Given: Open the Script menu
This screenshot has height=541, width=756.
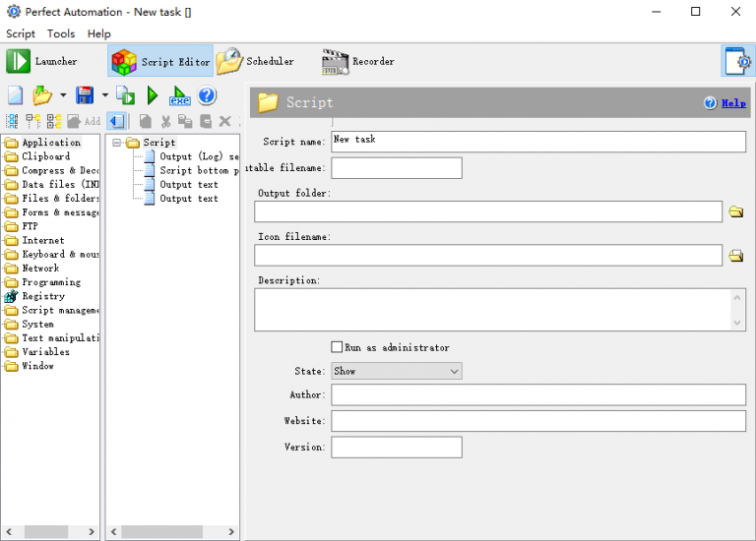Looking at the screenshot, I should [21, 33].
